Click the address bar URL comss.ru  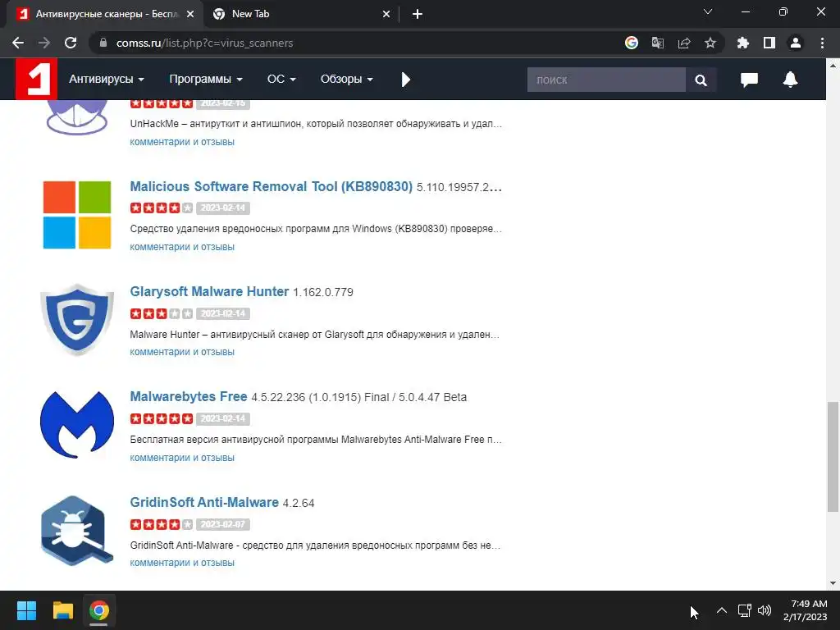(x=204, y=43)
